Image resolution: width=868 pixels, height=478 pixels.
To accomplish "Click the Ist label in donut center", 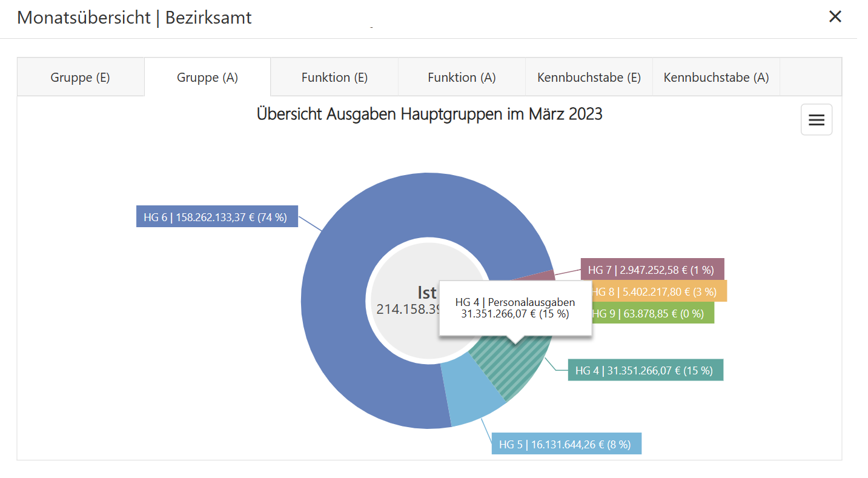I will [427, 292].
